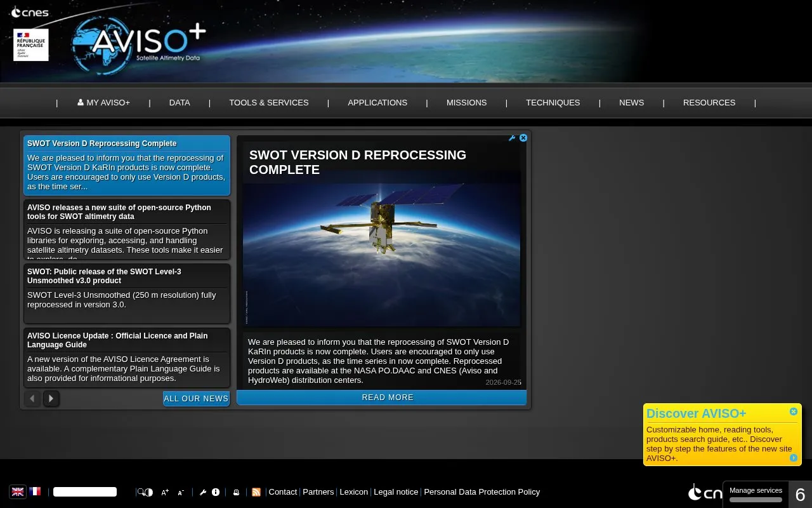The height and width of the screenshot is (508, 812).
Task: Close the Discover AVISO+ popup
Action: (x=794, y=411)
